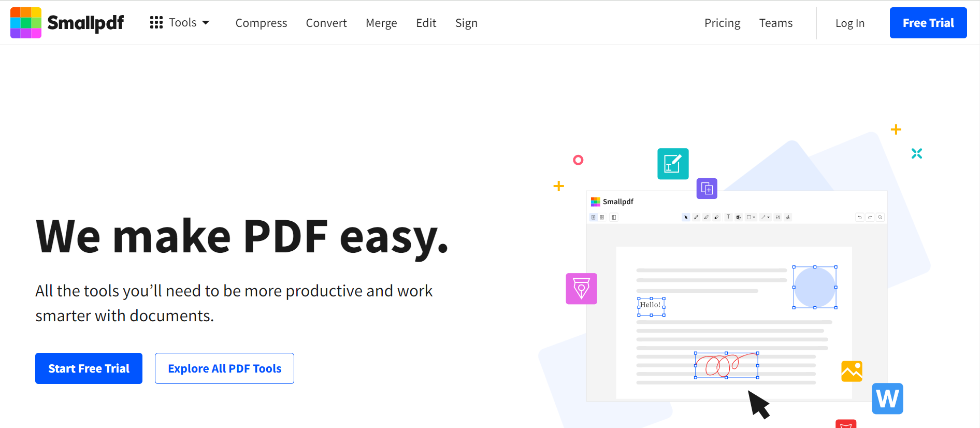The image size is (980, 428).
Task: Open the Compress menu item
Action: (261, 23)
